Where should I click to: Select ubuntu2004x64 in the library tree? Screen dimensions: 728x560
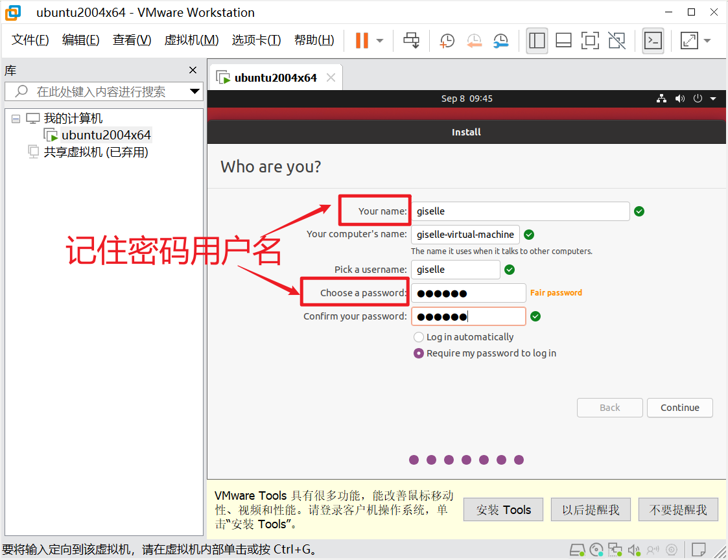106,135
